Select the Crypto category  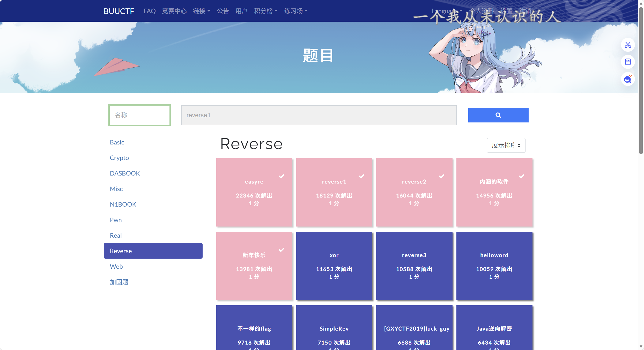(x=119, y=158)
